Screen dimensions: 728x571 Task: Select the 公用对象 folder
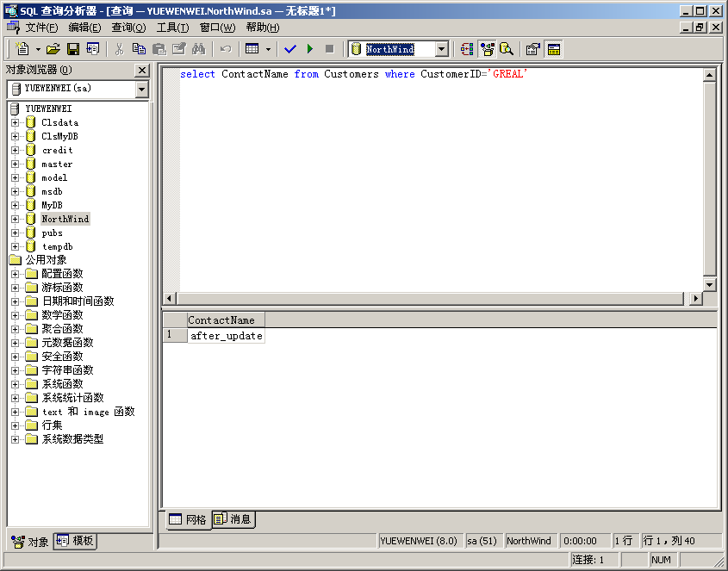(x=46, y=260)
